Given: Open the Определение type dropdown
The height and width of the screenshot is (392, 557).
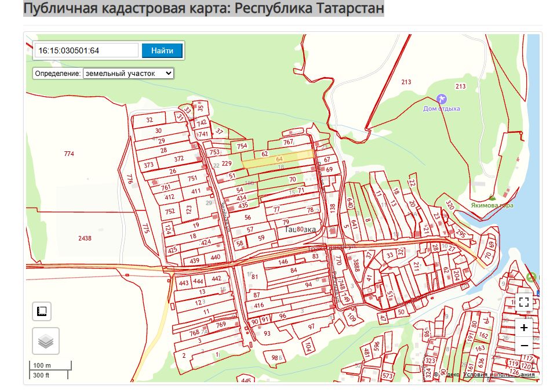Looking at the screenshot, I should 128,74.
